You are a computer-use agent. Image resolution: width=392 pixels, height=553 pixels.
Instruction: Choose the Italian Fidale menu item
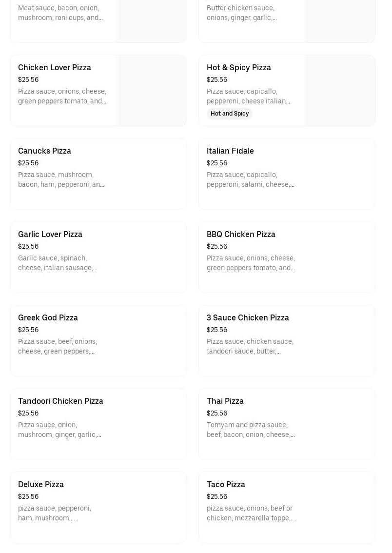(x=287, y=174)
